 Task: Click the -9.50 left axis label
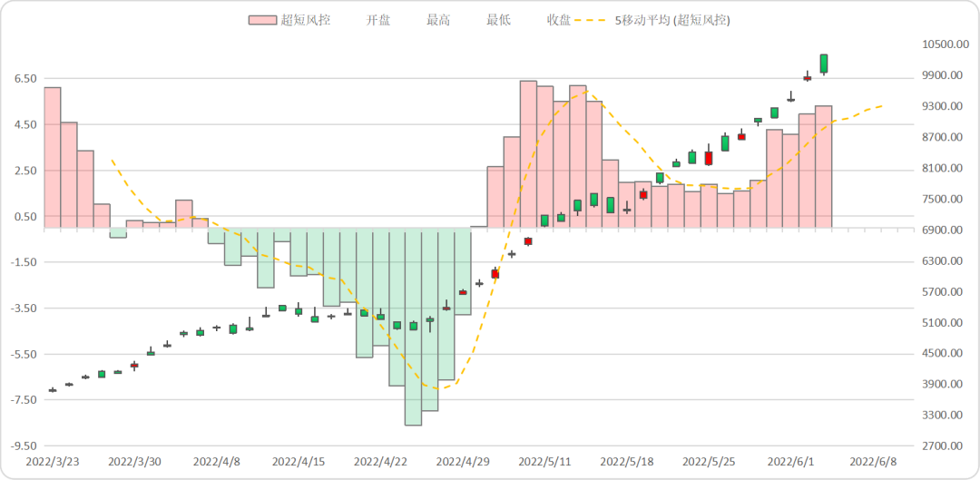point(22,446)
